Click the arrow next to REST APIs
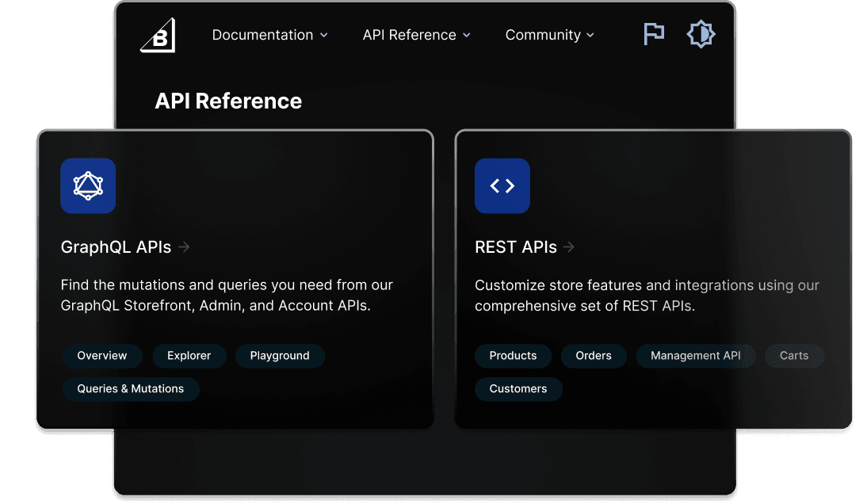The height and width of the screenshot is (504, 867). (x=569, y=247)
